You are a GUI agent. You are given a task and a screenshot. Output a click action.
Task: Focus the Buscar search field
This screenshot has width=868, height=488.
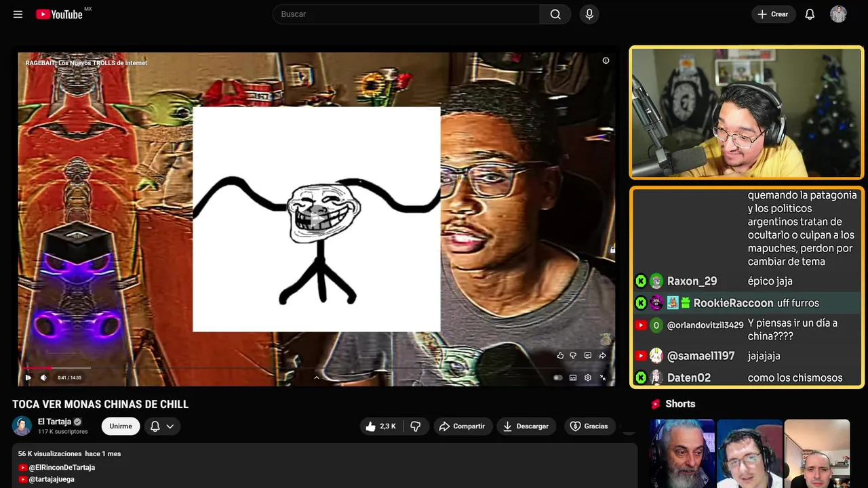406,14
